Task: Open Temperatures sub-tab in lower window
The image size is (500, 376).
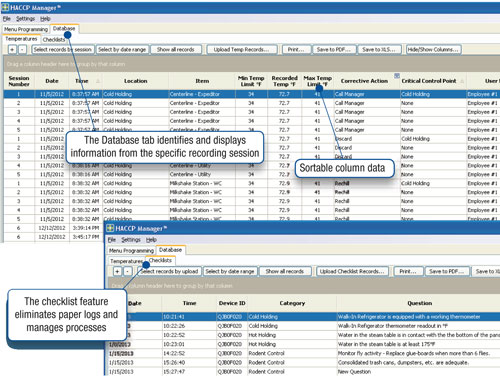Action: (127, 261)
